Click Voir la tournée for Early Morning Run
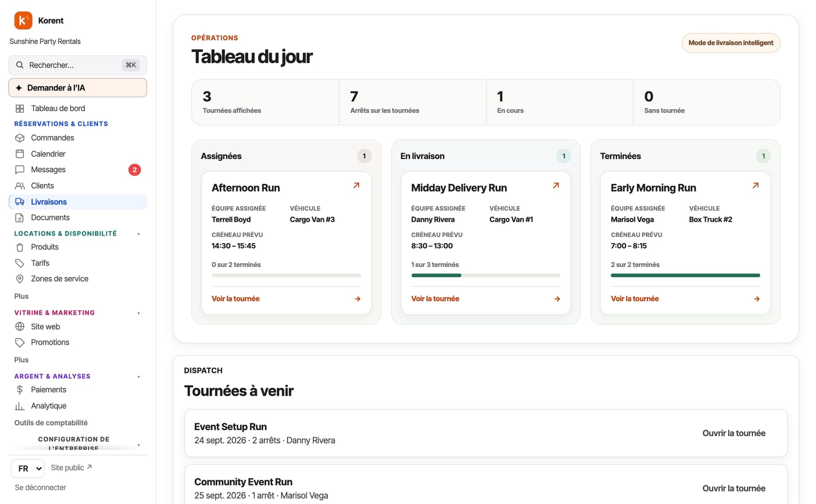 coord(635,299)
